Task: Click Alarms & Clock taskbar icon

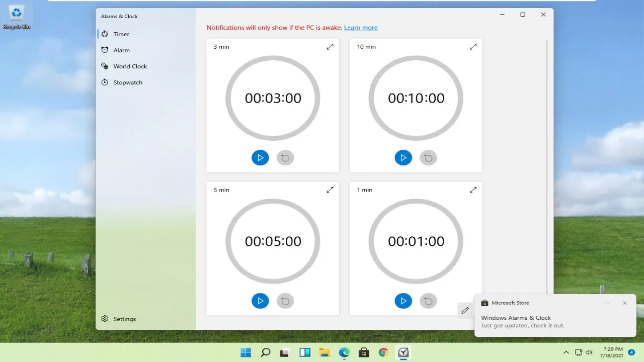Action: click(x=404, y=352)
